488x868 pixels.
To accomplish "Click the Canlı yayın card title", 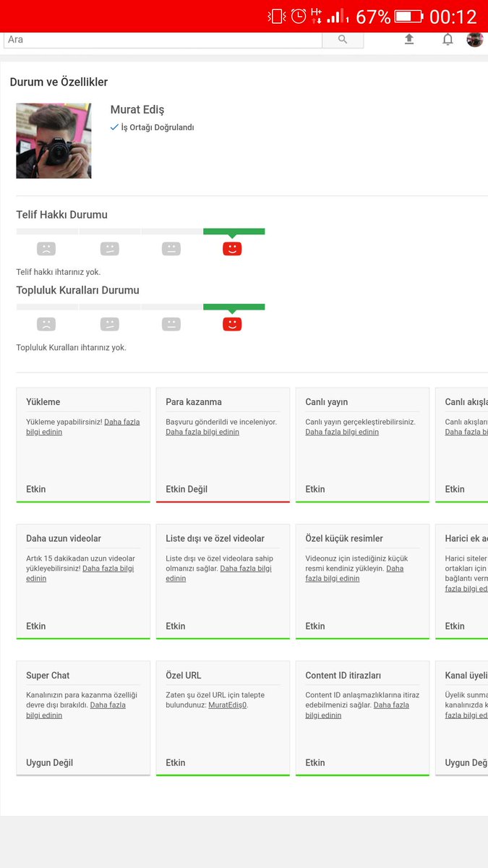I will tap(327, 402).
